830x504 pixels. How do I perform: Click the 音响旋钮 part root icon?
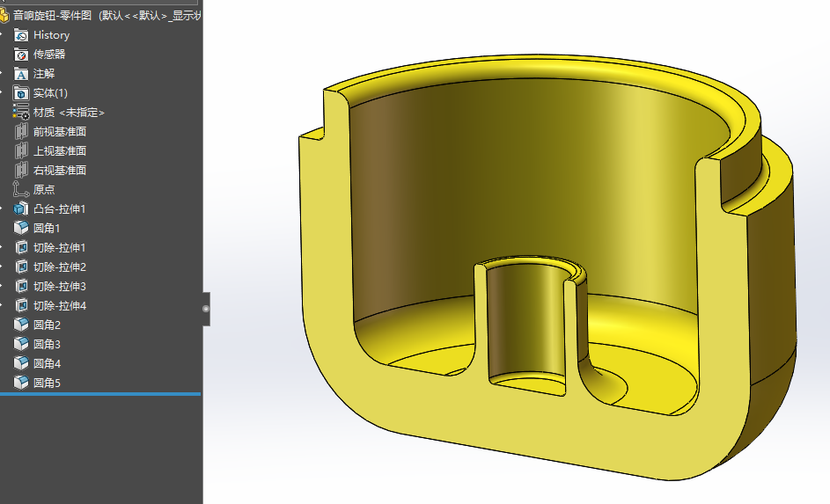(x=4, y=15)
